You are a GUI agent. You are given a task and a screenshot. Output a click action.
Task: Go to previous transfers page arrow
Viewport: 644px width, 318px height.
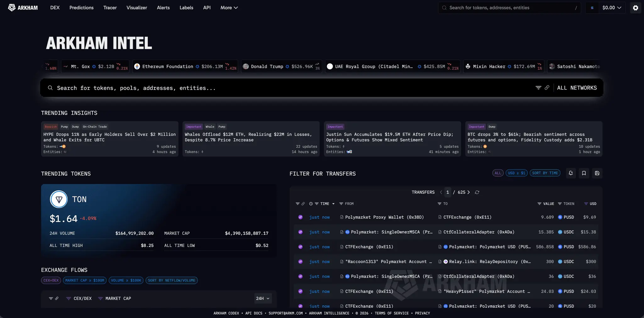[x=441, y=192]
